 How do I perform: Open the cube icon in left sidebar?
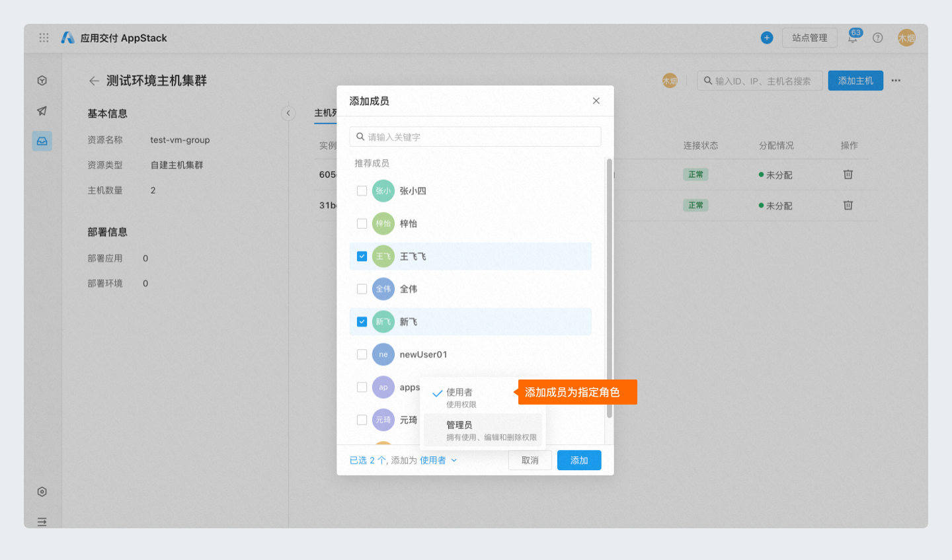tap(42, 81)
